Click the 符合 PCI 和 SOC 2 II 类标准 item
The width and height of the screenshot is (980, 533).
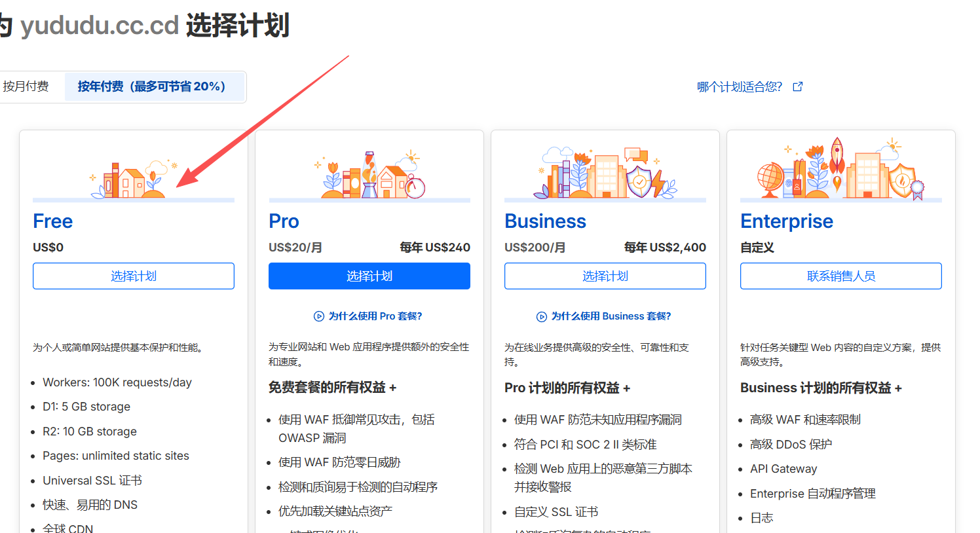(x=586, y=445)
